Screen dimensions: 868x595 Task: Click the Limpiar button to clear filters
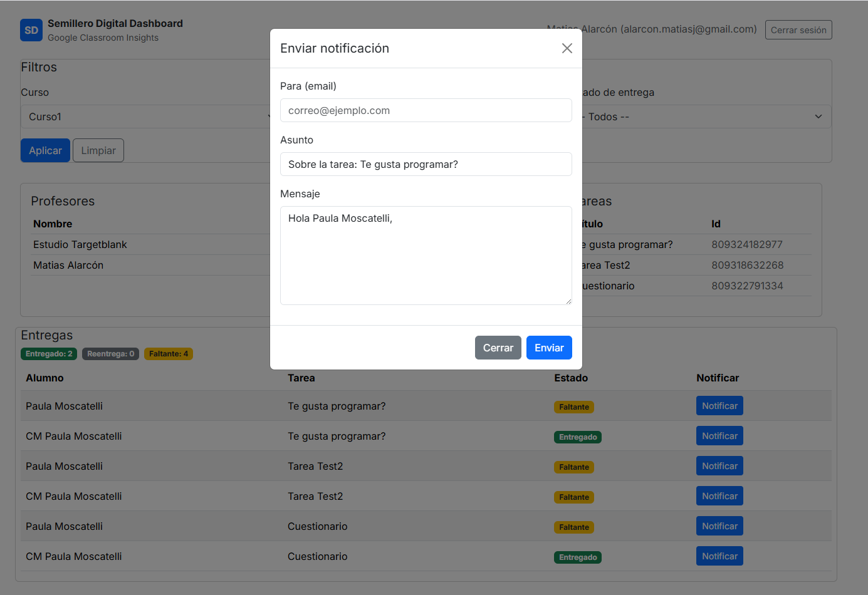[98, 150]
